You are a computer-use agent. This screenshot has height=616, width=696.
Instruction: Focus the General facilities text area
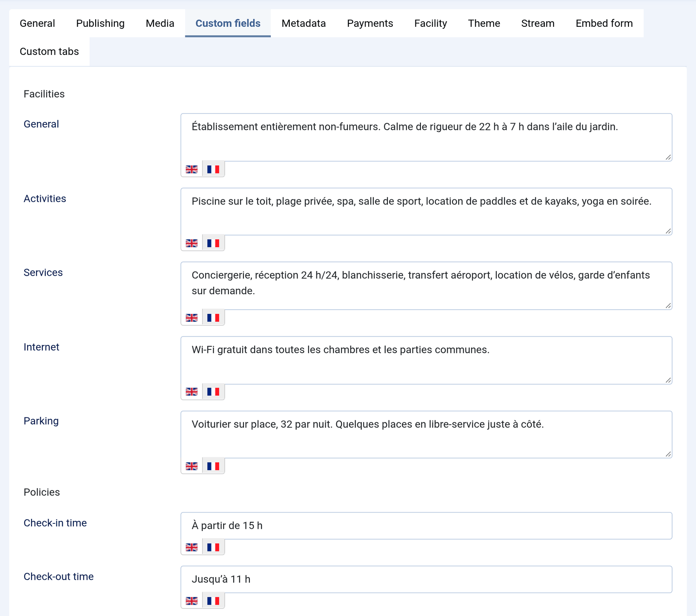click(426, 137)
